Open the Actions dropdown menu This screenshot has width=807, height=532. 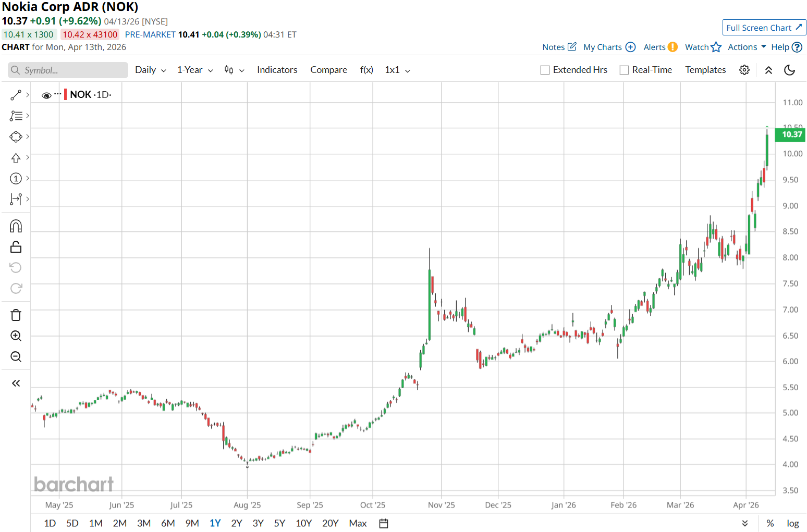(747, 47)
